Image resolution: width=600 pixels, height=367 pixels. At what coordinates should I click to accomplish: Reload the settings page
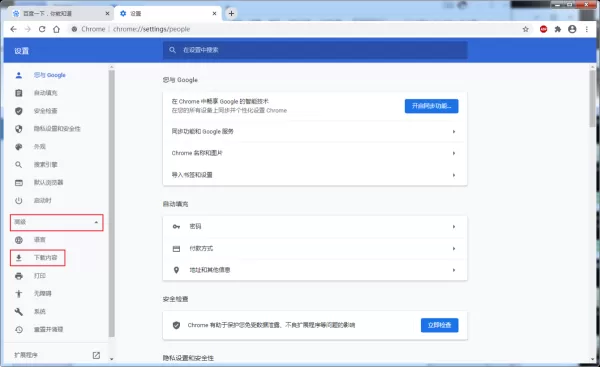coord(42,29)
